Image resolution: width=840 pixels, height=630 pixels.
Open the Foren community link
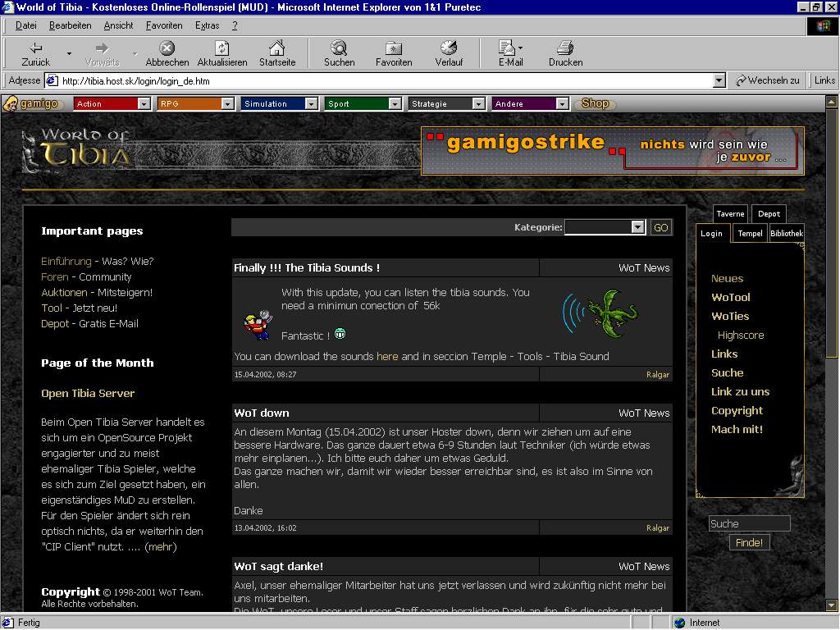[x=55, y=277]
